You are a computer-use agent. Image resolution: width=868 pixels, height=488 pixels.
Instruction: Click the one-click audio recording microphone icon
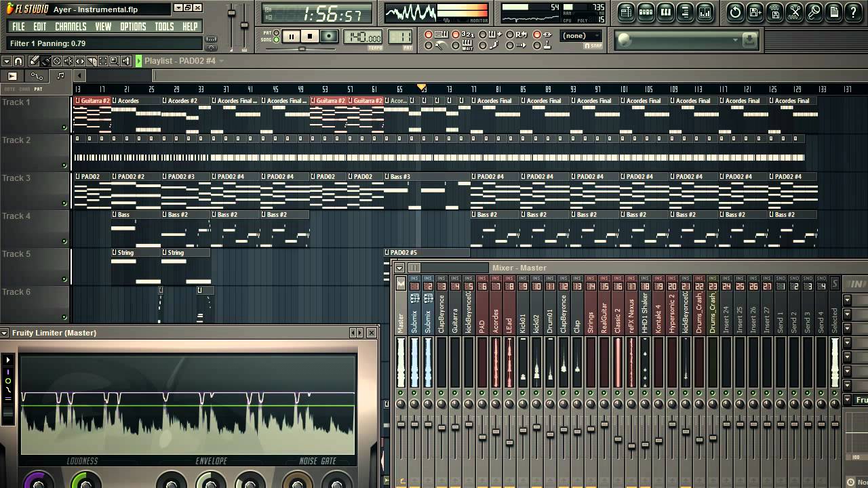[x=814, y=12]
